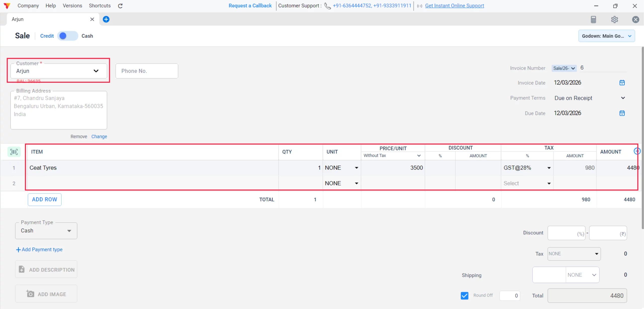Open GST@28% tax dropdown in row 1
This screenshot has width=644, height=309.
point(549,168)
